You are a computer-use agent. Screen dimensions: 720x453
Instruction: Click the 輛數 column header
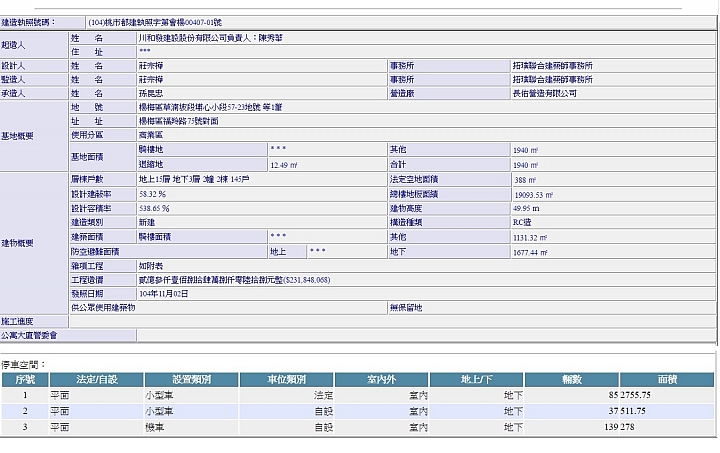click(572, 380)
